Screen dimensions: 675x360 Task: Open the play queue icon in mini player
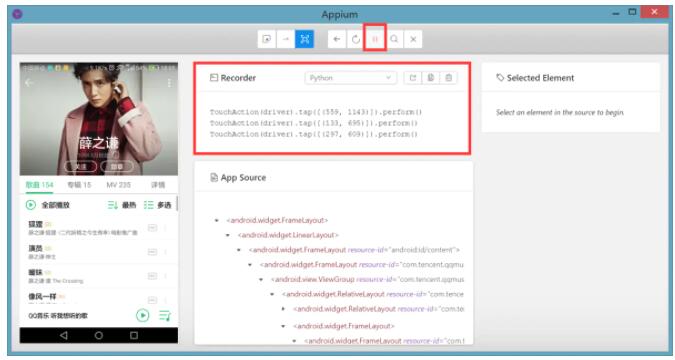[165, 316]
